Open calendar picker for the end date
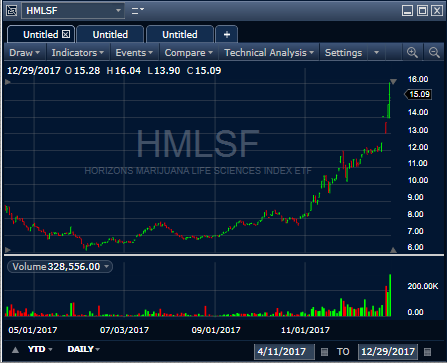The width and height of the screenshot is (447, 363). [427, 352]
